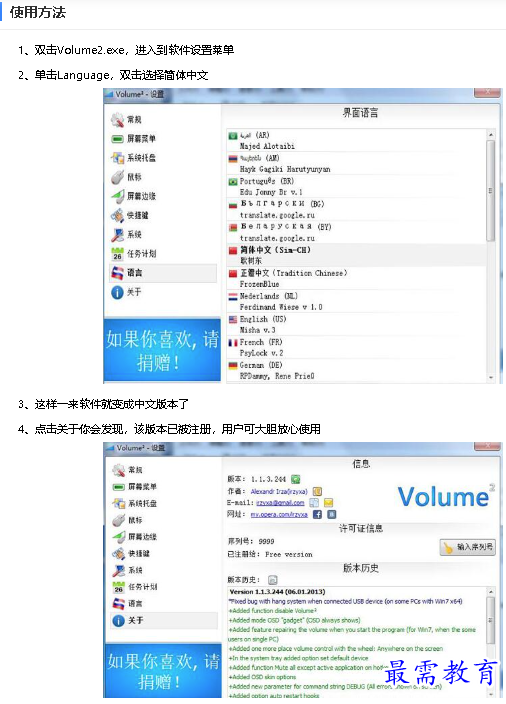Open 快捷键 in the 信息 window sidebar
The image size is (506, 704).
[x=164, y=553]
